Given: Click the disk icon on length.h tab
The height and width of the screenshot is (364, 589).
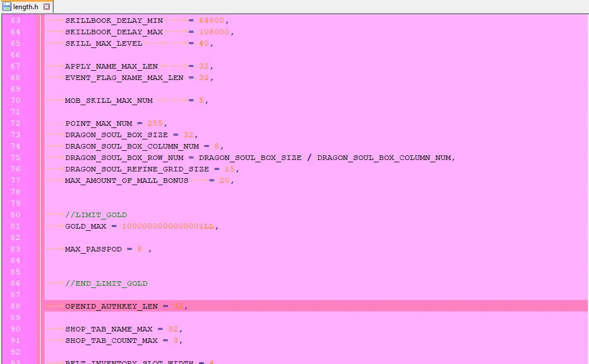Looking at the screenshot, I should [x=7, y=6].
